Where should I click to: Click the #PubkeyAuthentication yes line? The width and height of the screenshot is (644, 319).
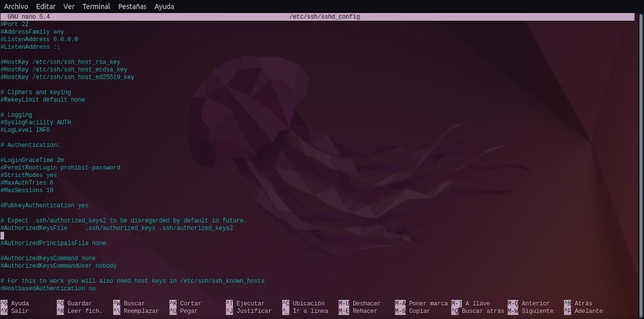45,205
